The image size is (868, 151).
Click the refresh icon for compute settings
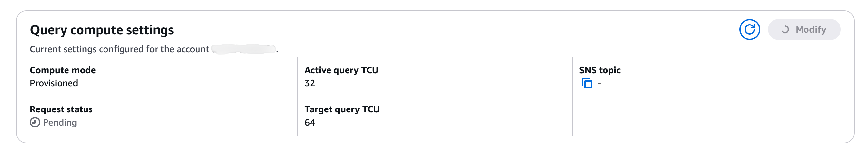(x=749, y=30)
